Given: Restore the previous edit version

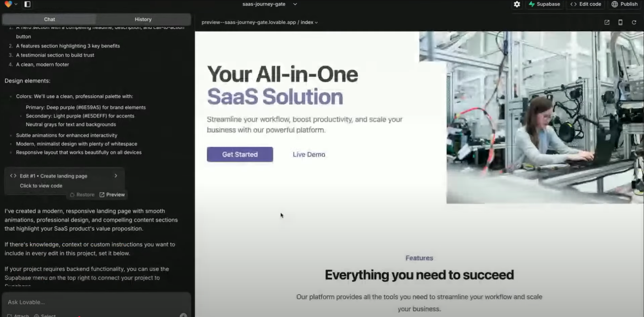Looking at the screenshot, I should click(82, 194).
